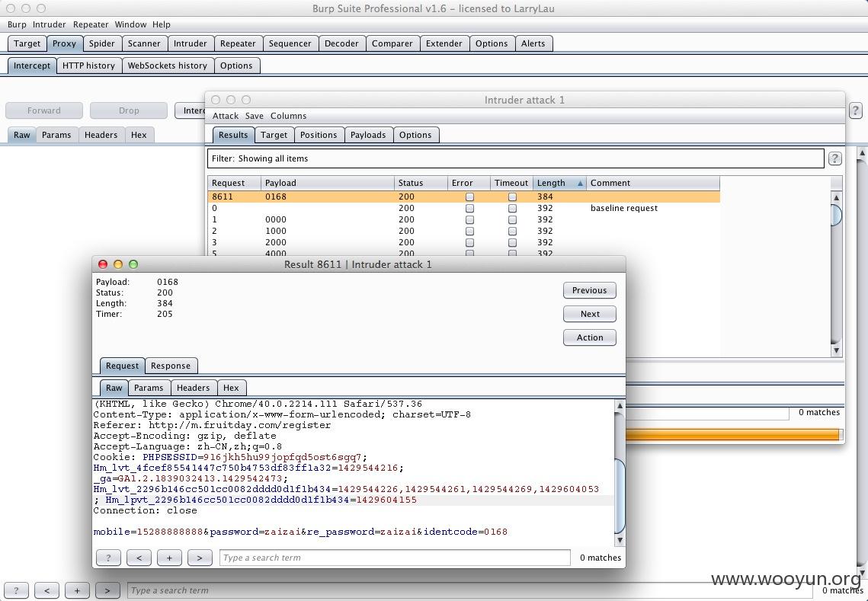Select the baseline request row
Image resolution: width=868 pixels, height=601 pixels.
pyautogui.click(x=464, y=209)
